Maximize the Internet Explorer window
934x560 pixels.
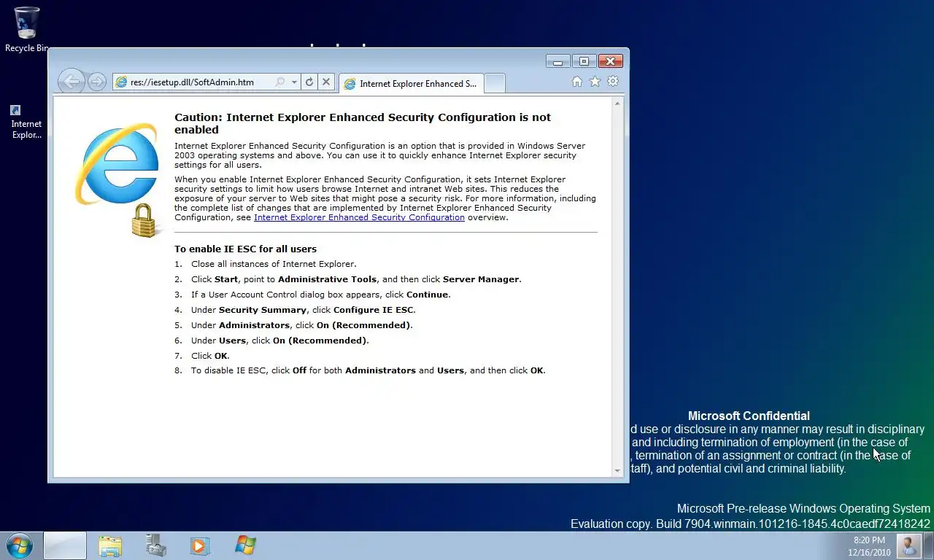584,61
